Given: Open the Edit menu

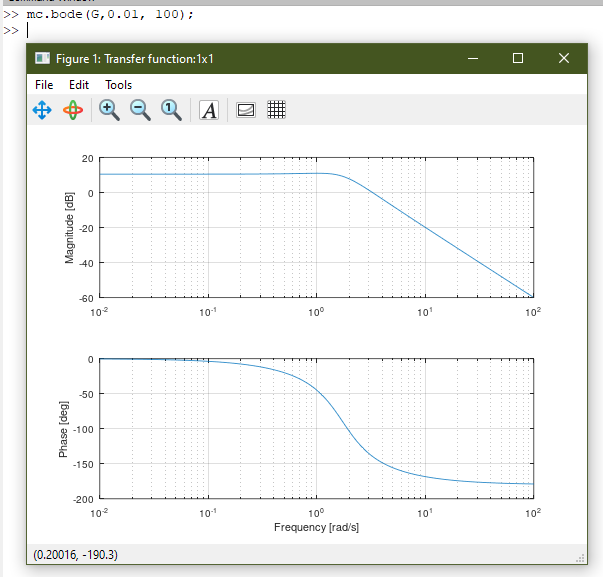Looking at the screenshot, I should click(79, 85).
